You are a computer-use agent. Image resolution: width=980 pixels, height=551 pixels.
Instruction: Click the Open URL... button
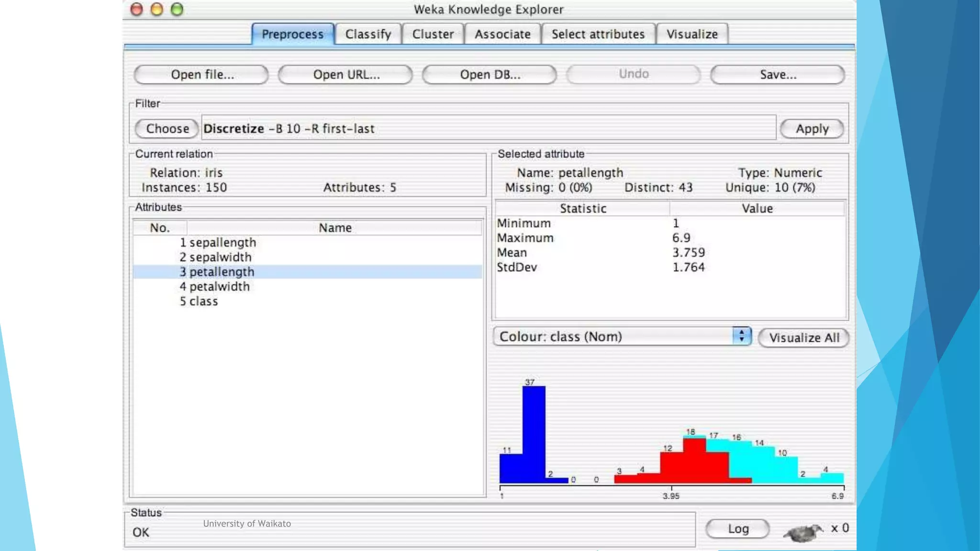(345, 75)
